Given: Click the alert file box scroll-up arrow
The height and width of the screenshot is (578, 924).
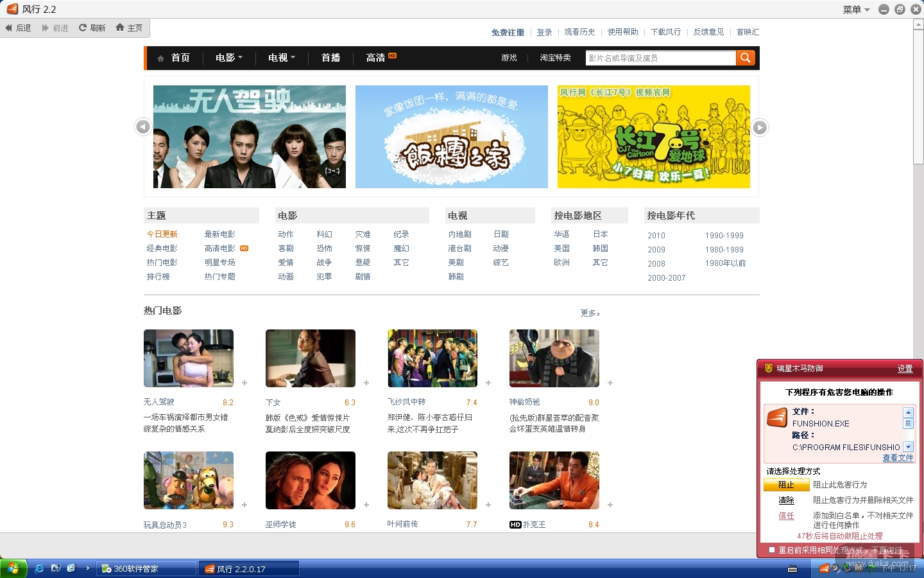Looking at the screenshot, I should [908, 412].
